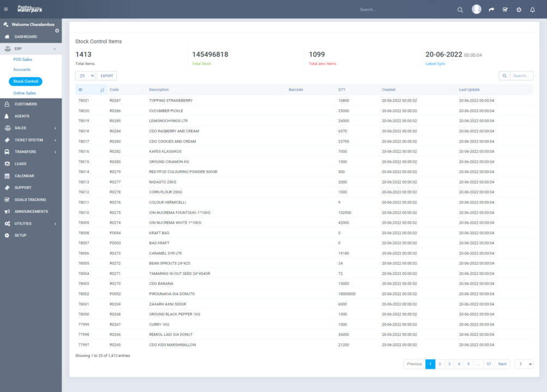Screen dimensions: 547x392
Task: Click the Setup gear icon
Action: click(7, 235)
